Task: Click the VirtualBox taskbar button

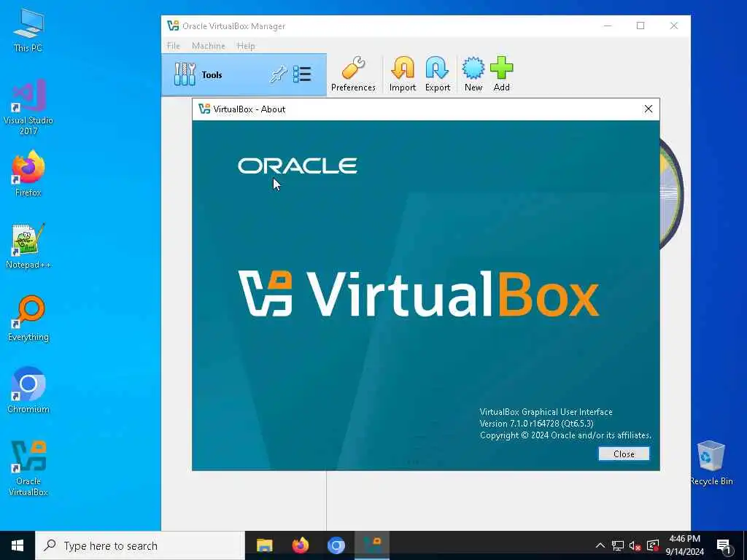Action: [371, 545]
